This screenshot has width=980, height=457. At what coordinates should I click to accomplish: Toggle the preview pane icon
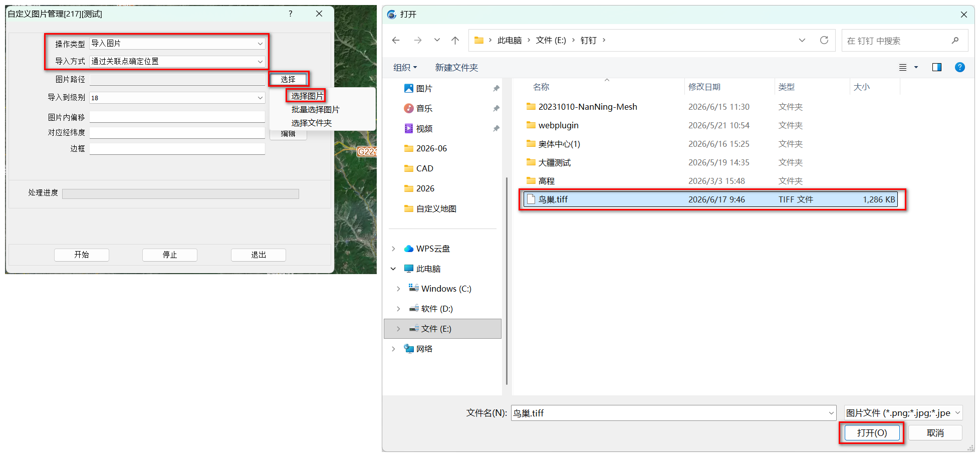[x=936, y=67]
